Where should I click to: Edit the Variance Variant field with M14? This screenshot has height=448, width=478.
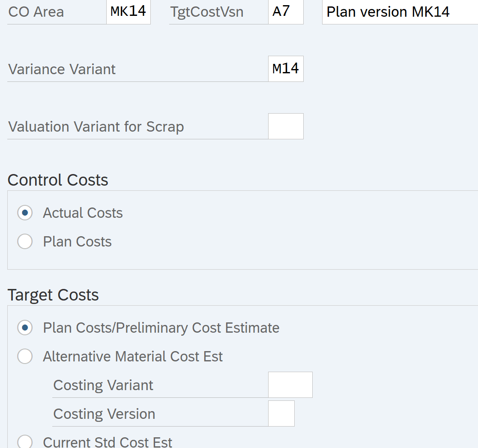[286, 69]
